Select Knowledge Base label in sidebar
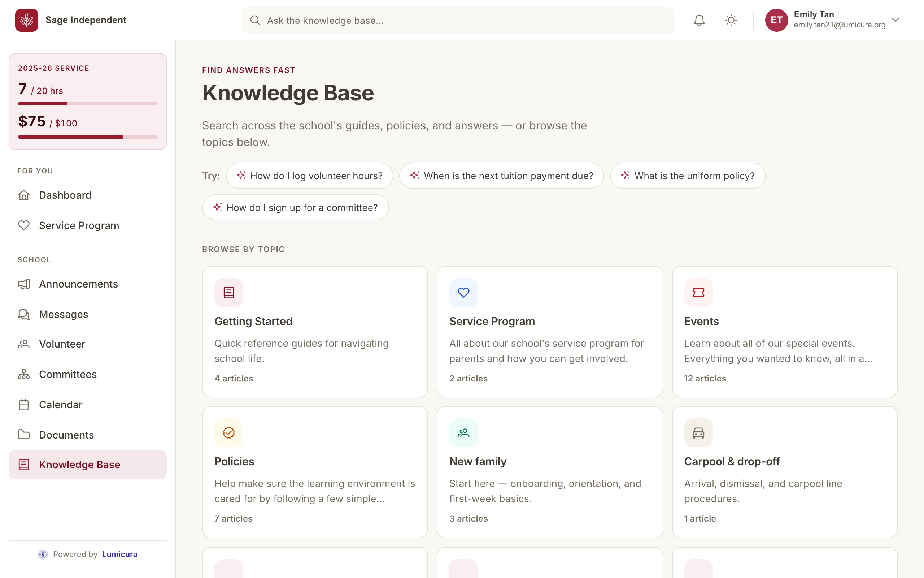This screenshot has height=578, width=924. tap(79, 465)
